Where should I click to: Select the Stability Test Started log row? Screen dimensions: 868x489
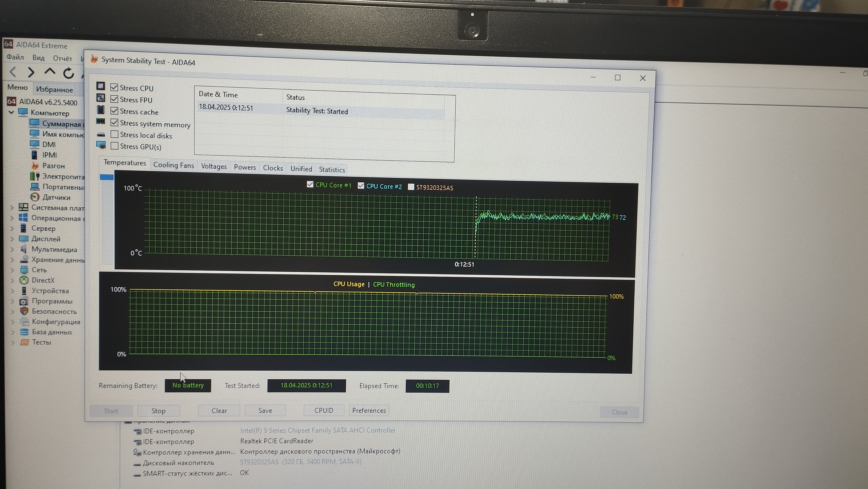[317, 111]
